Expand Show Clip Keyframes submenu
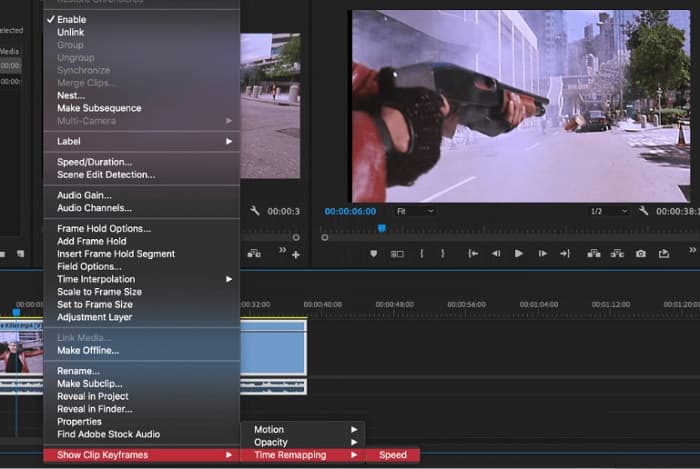This screenshot has width=700, height=469. click(x=142, y=455)
